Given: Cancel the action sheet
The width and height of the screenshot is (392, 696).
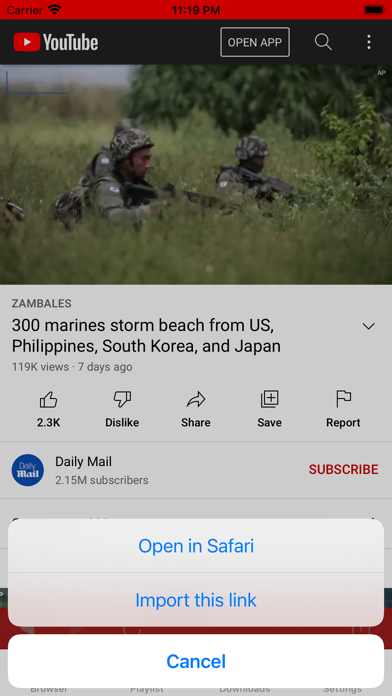Looking at the screenshot, I should (196, 661).
